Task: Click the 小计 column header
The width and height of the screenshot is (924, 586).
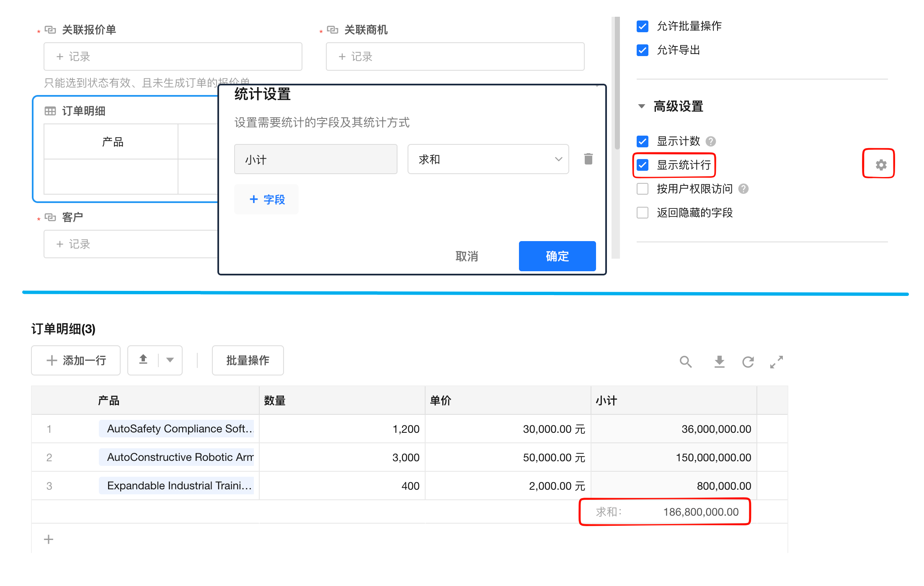Action: click(x=607, y=401)
